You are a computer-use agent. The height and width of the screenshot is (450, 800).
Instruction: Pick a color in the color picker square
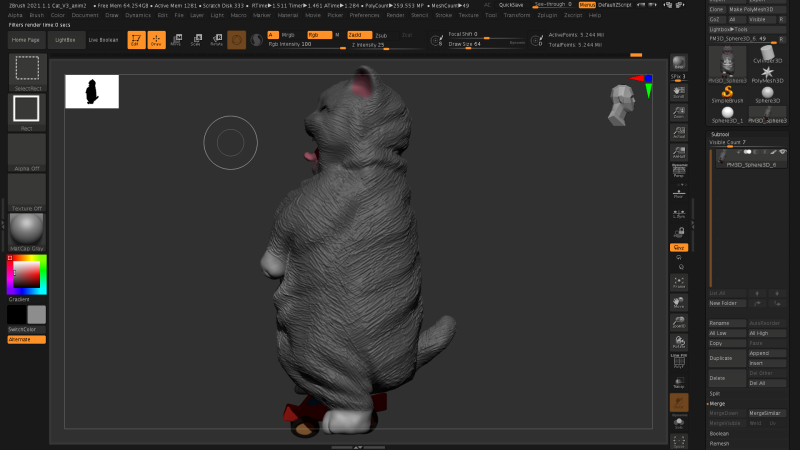pyautogui.click(x=25, y=272)
